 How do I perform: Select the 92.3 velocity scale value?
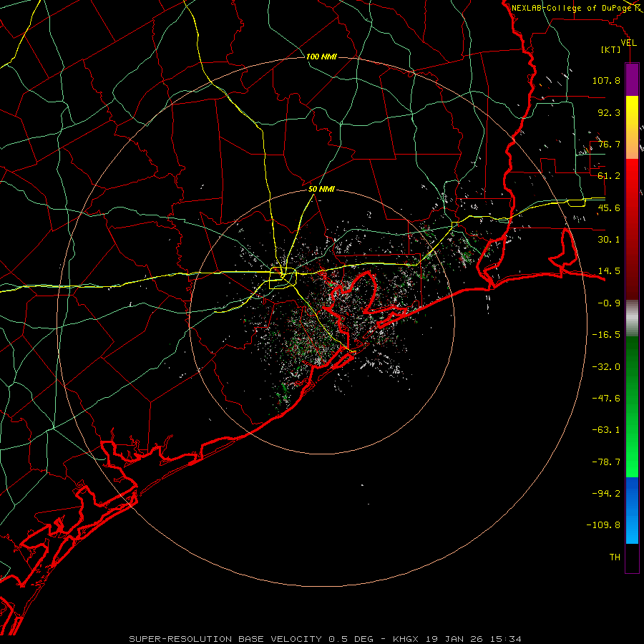(x=609, y=112)
